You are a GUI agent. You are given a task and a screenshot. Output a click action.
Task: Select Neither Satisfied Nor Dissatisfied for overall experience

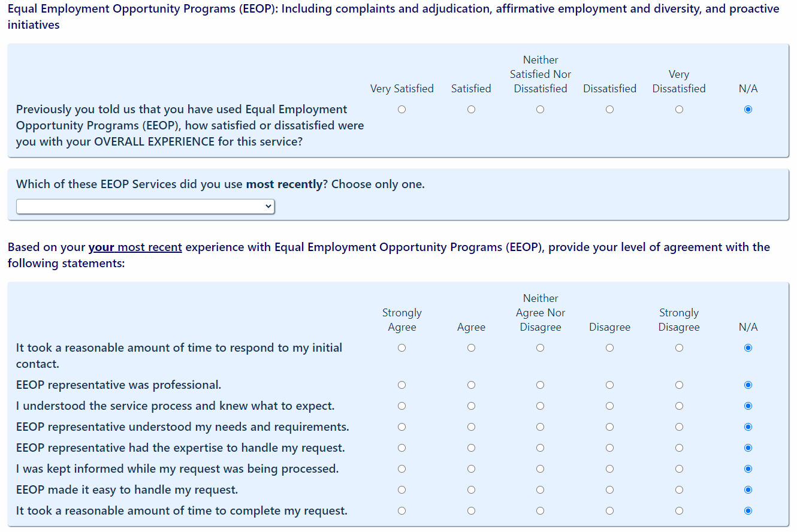540,110
